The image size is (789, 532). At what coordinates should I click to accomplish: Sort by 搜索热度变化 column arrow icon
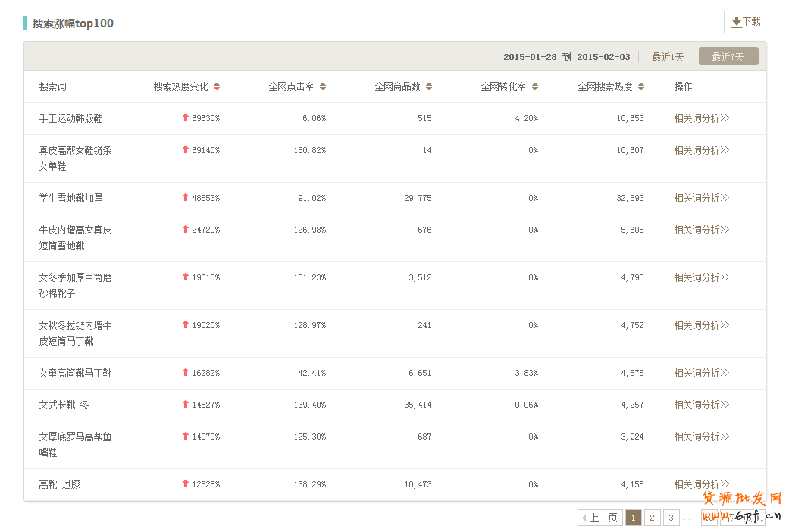217,86
